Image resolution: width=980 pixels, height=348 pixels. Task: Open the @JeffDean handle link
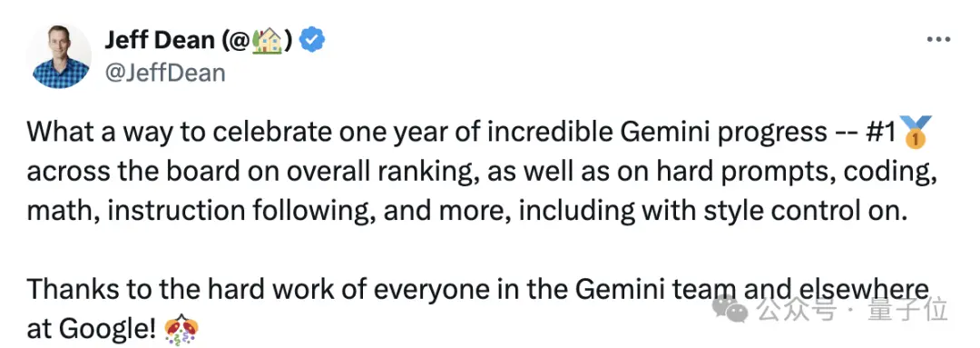coord(164,74)
